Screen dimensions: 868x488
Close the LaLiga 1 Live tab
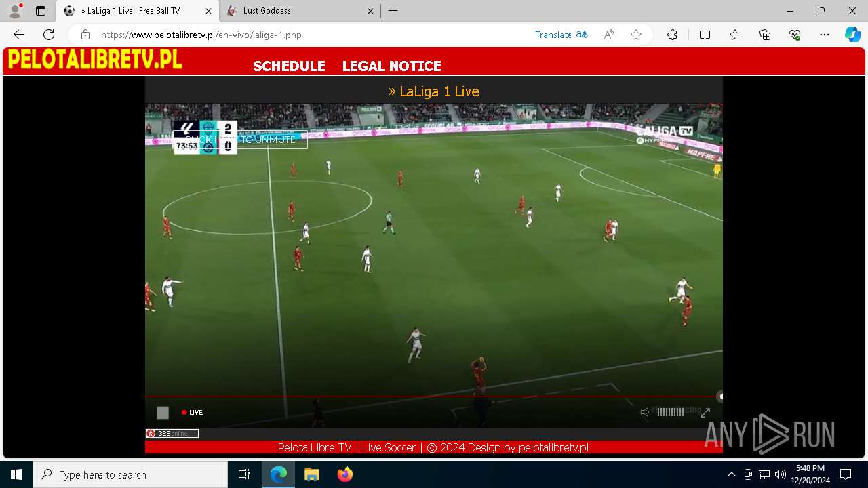[208, 11]
